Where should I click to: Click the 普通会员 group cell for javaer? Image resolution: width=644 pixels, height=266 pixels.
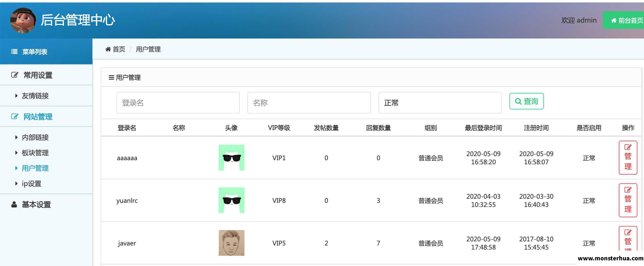point(431,243)
